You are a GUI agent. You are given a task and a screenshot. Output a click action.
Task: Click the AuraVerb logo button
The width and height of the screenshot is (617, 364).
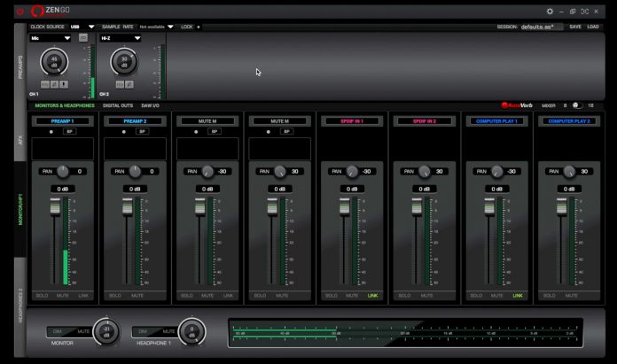pos(515,105)
